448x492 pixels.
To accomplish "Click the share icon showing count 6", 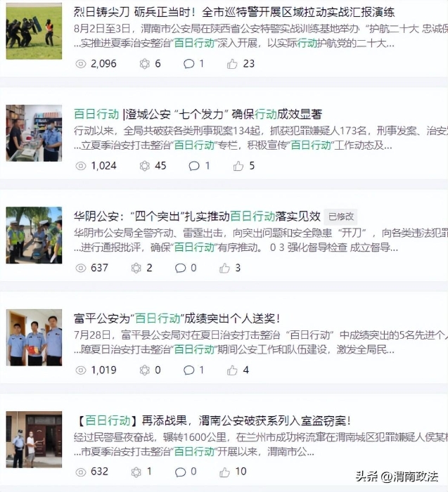I will pyautogui.click(x=144, y=64).
